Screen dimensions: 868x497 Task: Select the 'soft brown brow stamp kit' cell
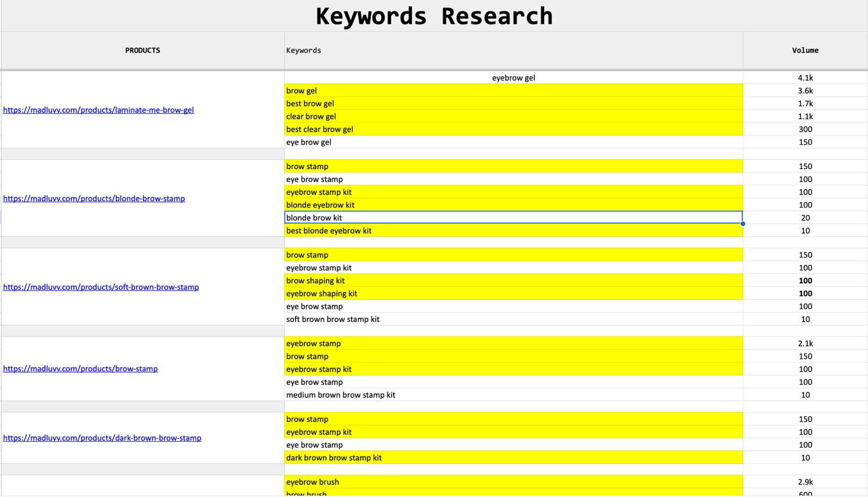coord(513,319)
